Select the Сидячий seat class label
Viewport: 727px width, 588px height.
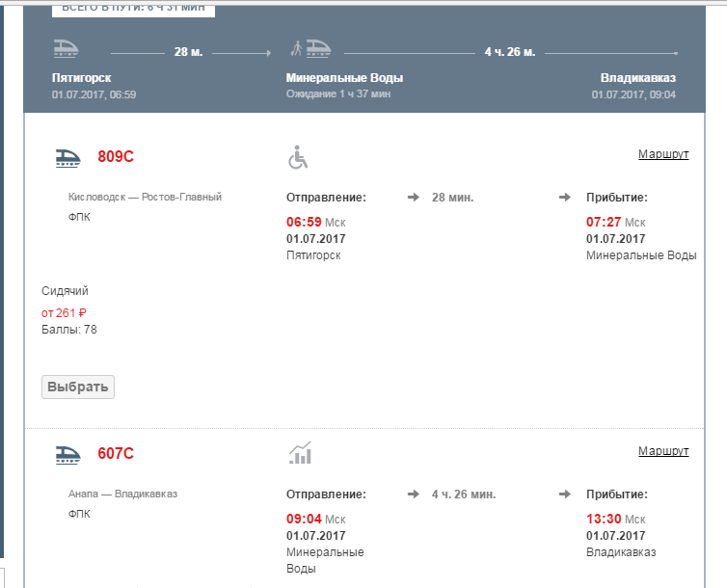66,290
